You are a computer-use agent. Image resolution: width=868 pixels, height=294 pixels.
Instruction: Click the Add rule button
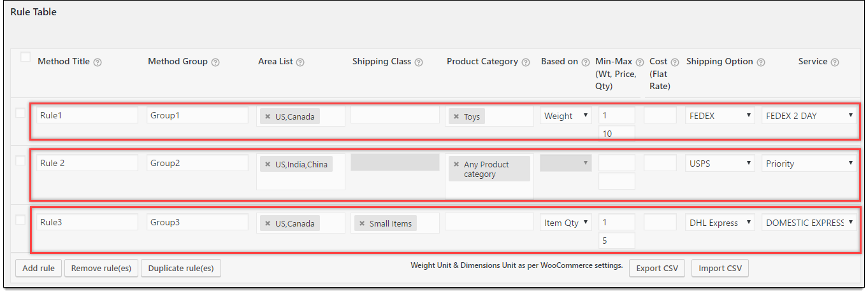38,269
